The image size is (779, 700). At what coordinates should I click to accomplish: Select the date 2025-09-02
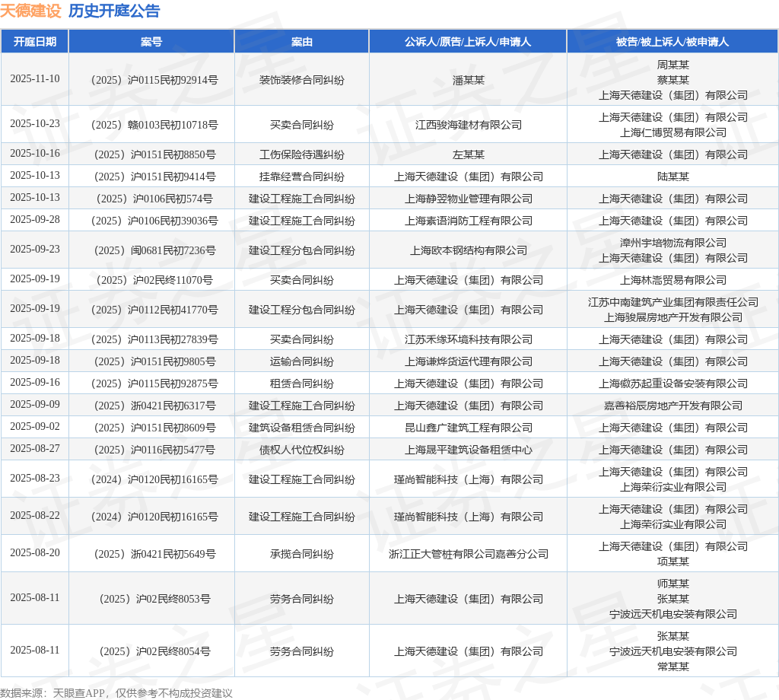coord(35,427)
